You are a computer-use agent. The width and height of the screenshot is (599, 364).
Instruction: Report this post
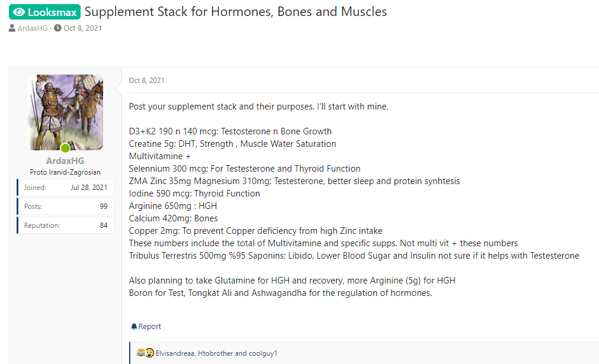149,327
